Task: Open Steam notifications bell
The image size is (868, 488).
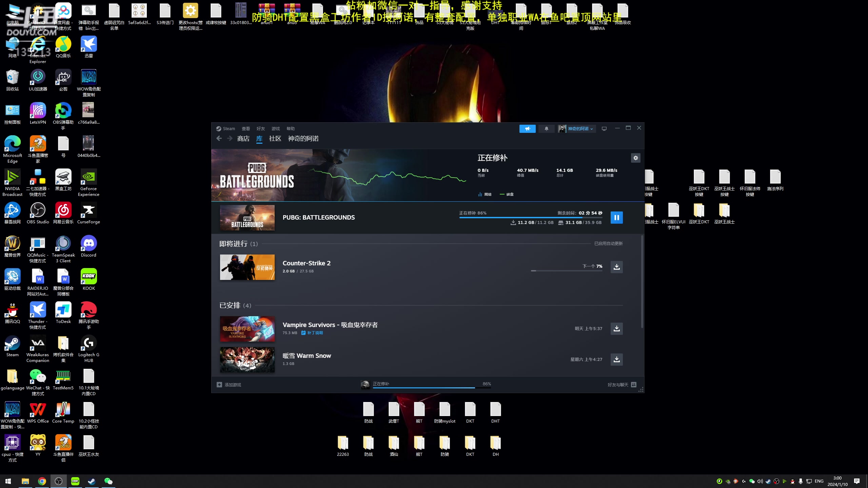Action: click(x=546, y=129)
